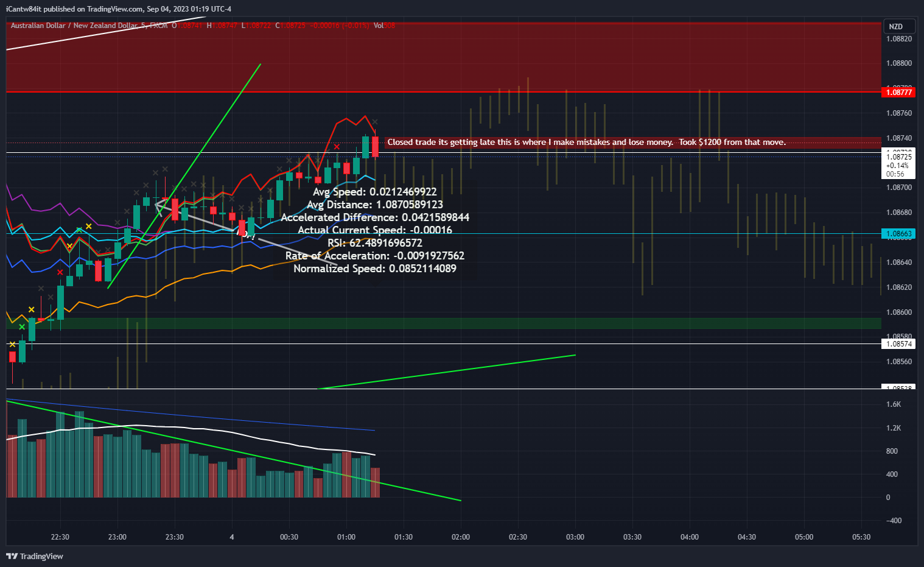This screenshot has height=567, width=924.
Task: Open the NZD currency selector
Action: coord(900,26)
